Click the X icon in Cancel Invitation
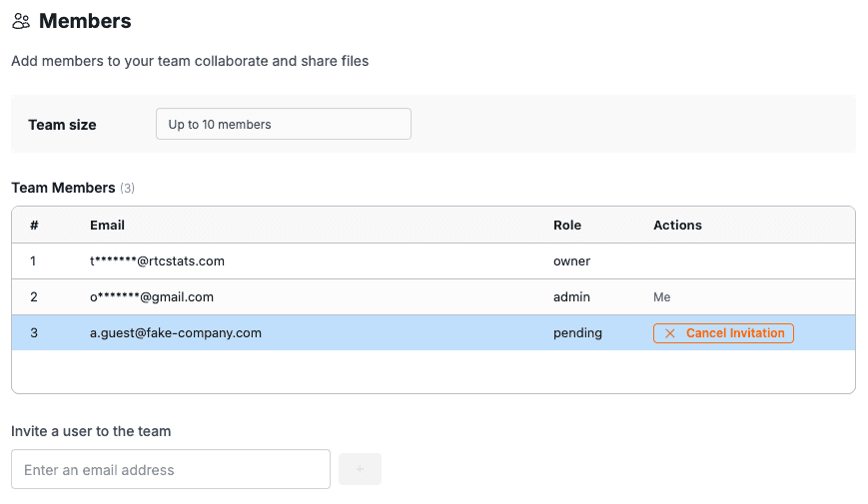Viewport: 868px width, 504px height. click(x=670, y=333)
